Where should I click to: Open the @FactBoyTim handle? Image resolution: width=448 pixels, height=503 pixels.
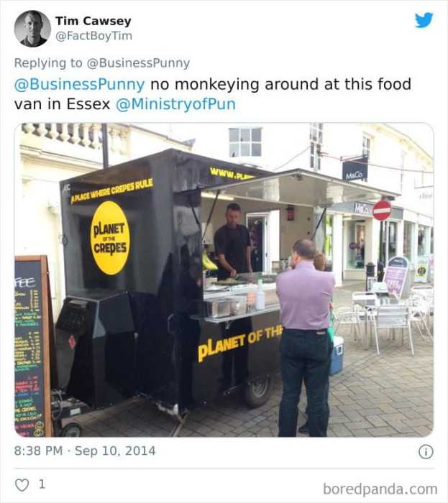[x=93, y=36]
